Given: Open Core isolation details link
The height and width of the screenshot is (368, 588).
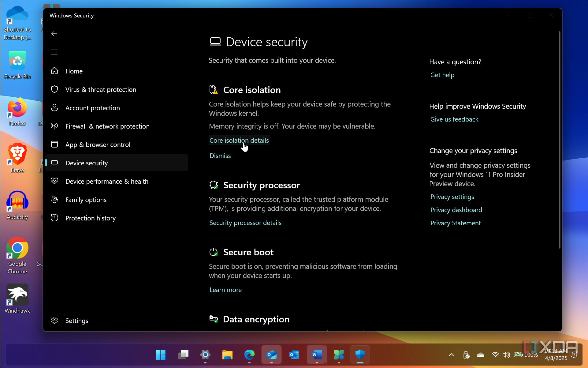Looking at the screenshot, I should (239, 140).
